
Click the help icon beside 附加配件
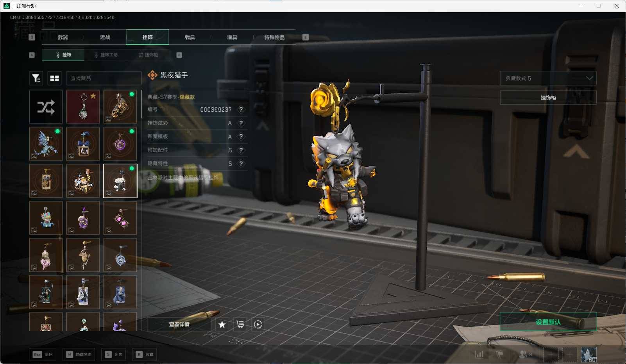pos(241,150)
